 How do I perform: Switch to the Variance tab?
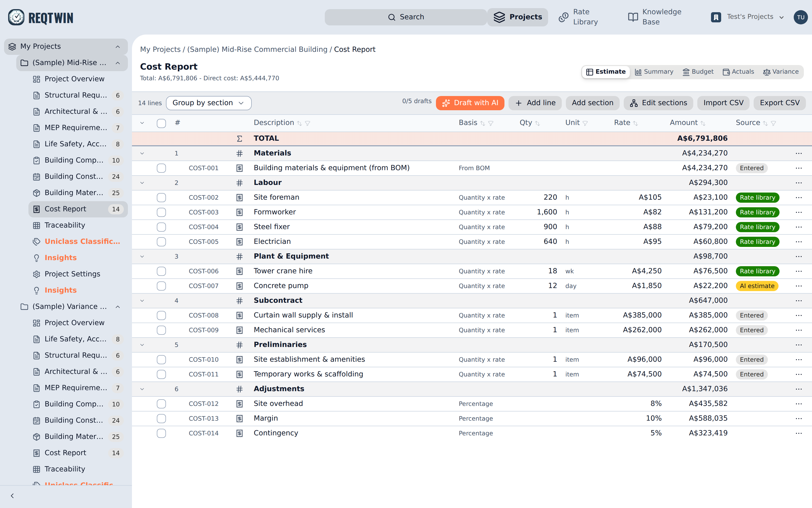click(x=781, y=72)
